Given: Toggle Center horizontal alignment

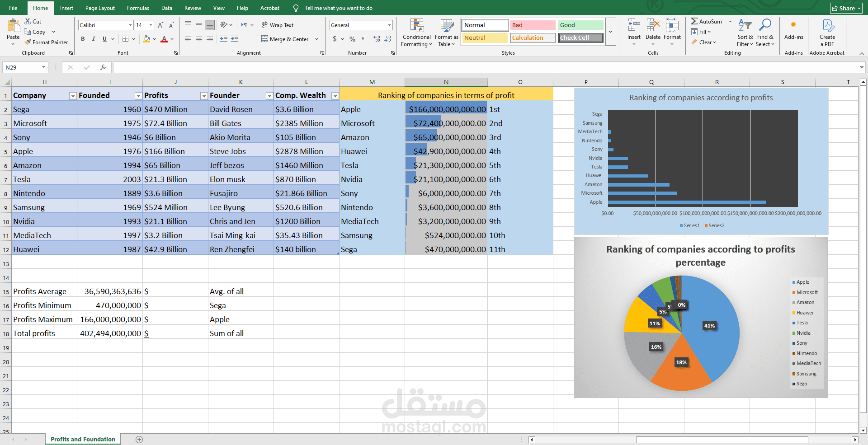Looking at the screenshot, I should coord(199,39).
